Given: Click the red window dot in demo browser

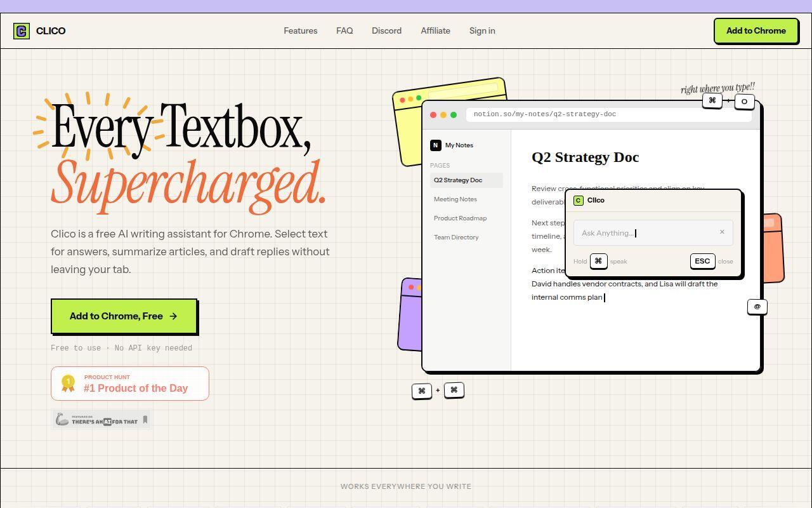Looking at the screenshot, I should 433,115.
